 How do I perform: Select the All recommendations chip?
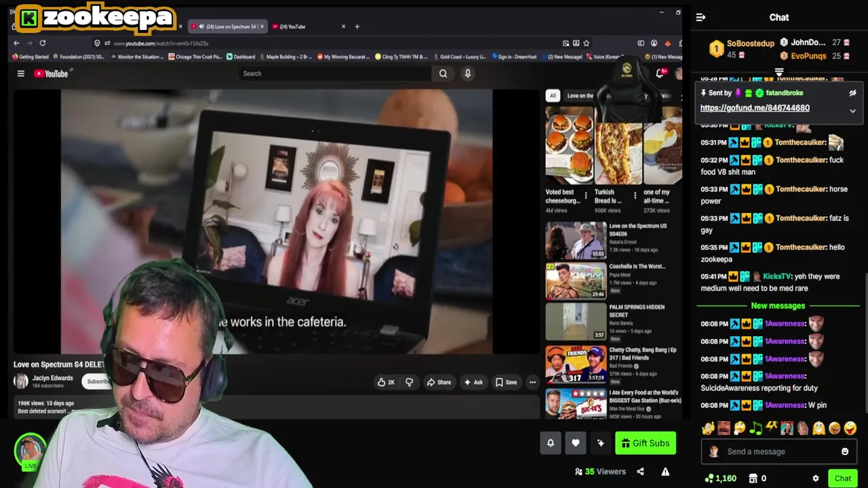point(553,96)
